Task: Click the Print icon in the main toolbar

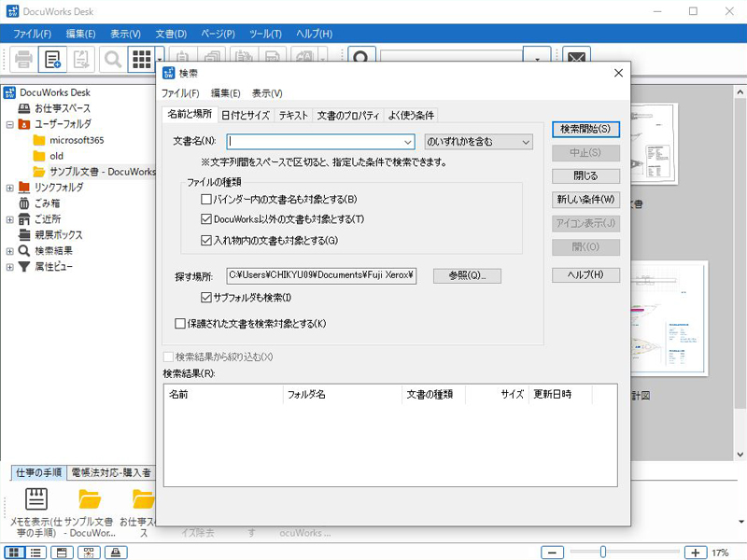Action: click(23, 60)
